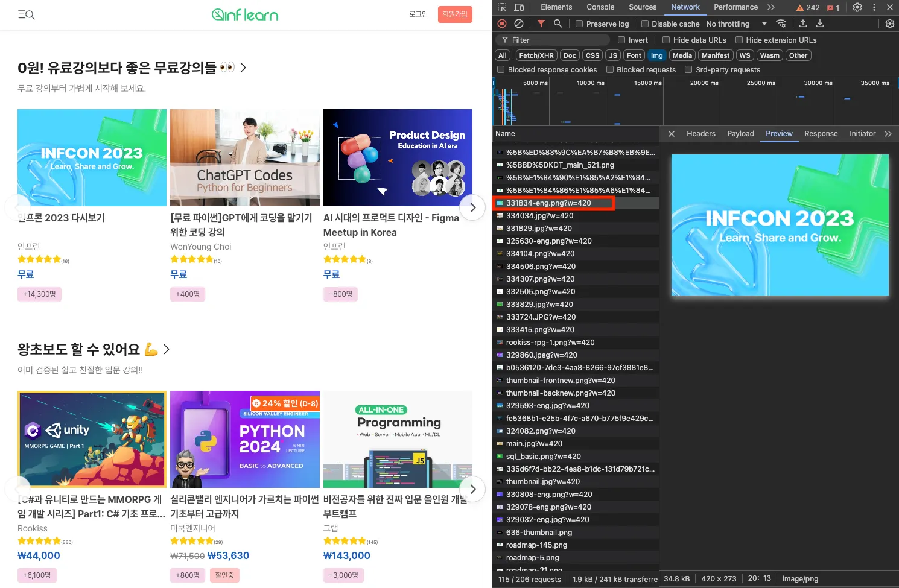Close the request details preview pane

pos(672,134)
